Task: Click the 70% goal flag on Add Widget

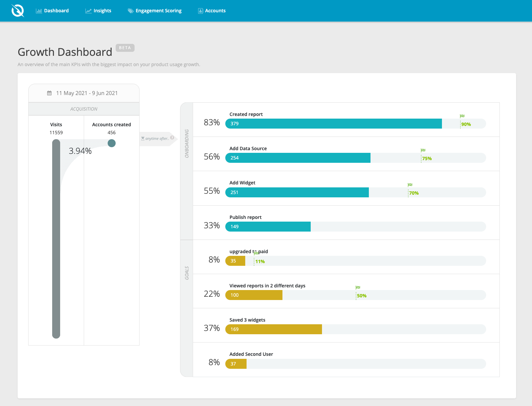Action: [x=410, y=185]
